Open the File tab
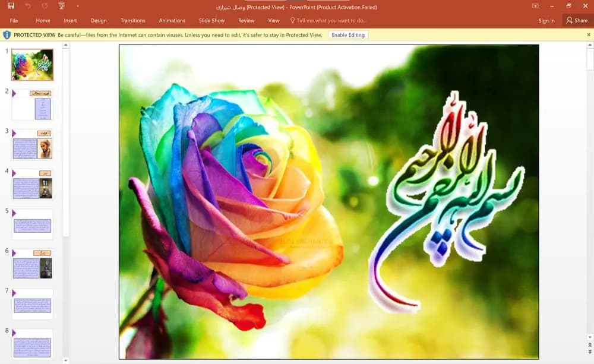Screen dimensions: 594x364 click(14, 20)
